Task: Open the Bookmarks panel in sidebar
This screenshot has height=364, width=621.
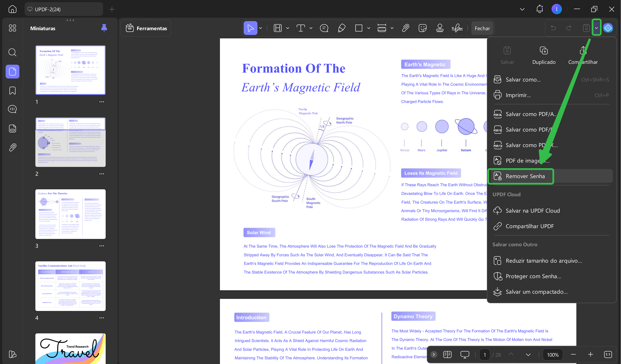Action: point(12,91)
